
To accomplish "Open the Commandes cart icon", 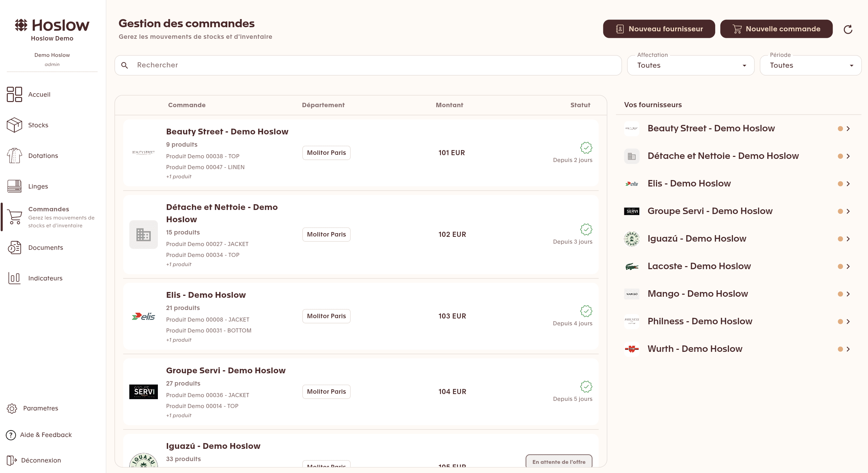I will click(14, 217).
